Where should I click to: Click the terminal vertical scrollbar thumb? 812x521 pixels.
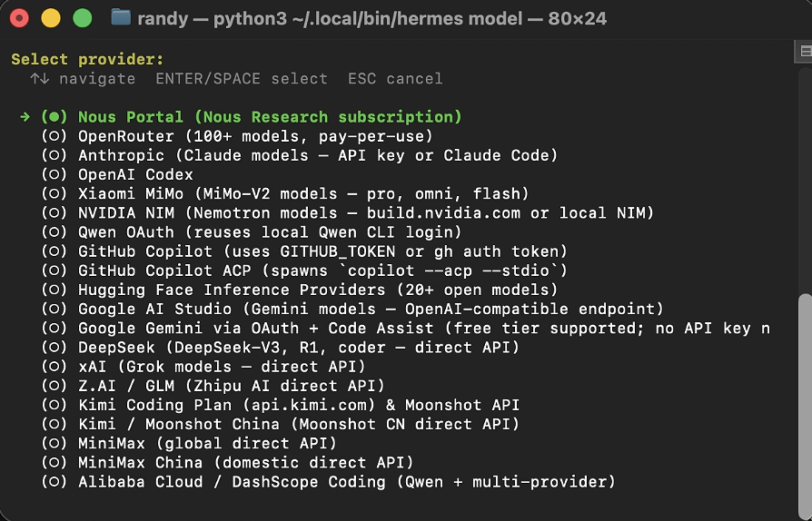[806, 406]
